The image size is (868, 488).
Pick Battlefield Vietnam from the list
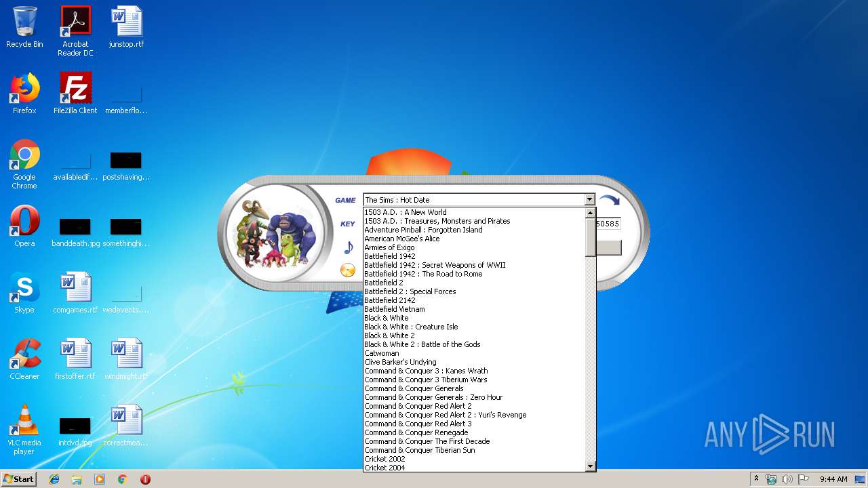point(474,309)
